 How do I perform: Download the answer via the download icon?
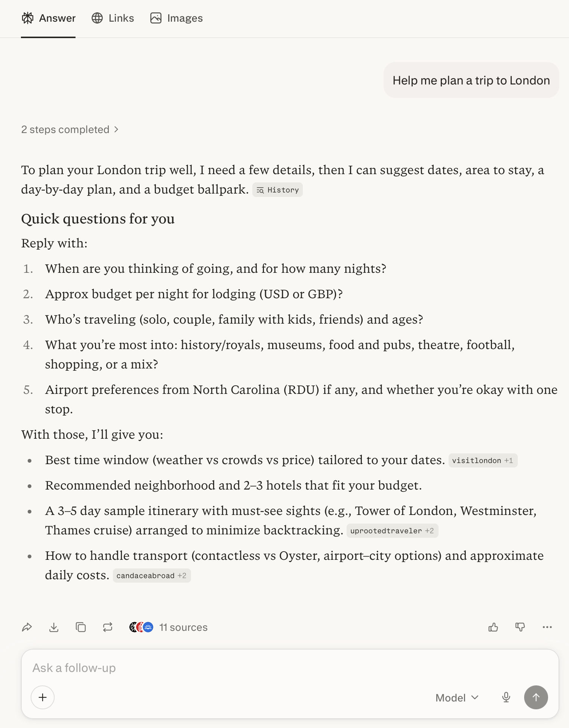pos(54,627)
